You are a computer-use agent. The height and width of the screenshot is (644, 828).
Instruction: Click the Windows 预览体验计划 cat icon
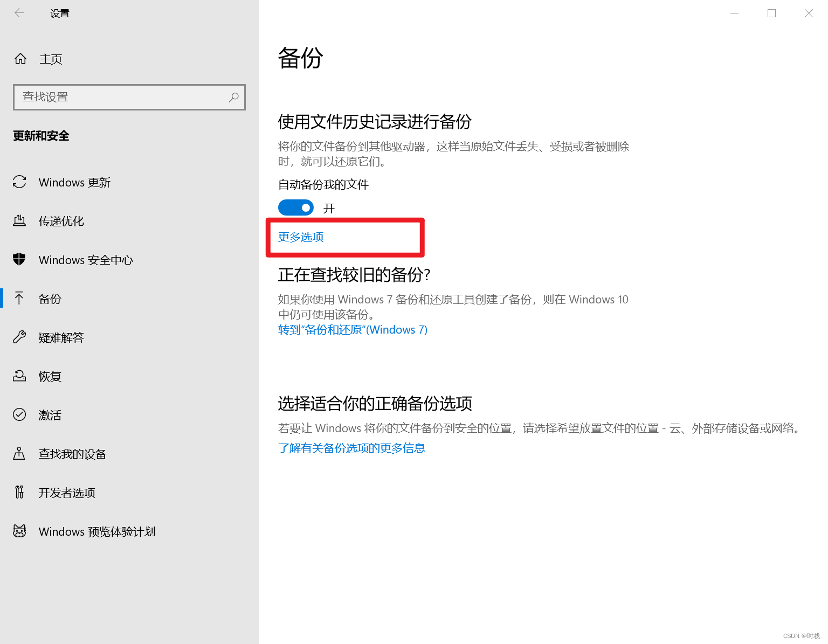tap(19, 531)
